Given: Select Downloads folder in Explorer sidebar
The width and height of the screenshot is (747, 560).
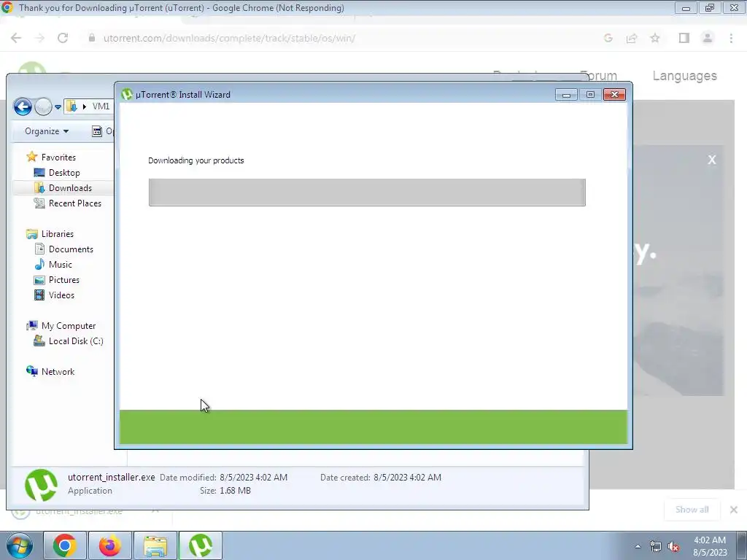Looking at the screenshot, I should coord(70,187).
